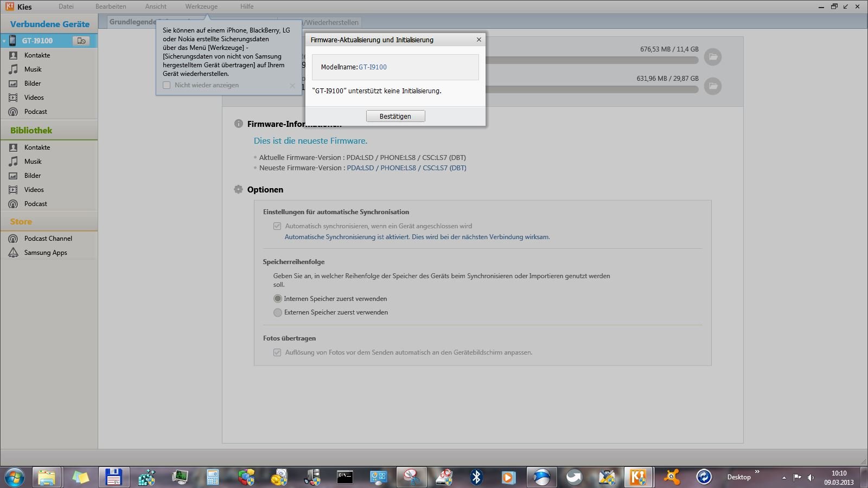This screenshot has height=488, width=868.
Task: Click the sync icon beside GT-I9100
Action: [x=81, y=41]
